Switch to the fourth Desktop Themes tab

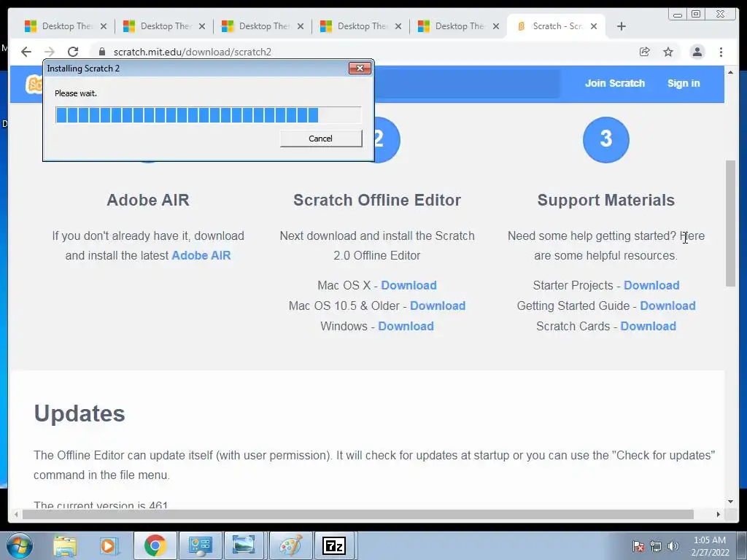[360, 26]
